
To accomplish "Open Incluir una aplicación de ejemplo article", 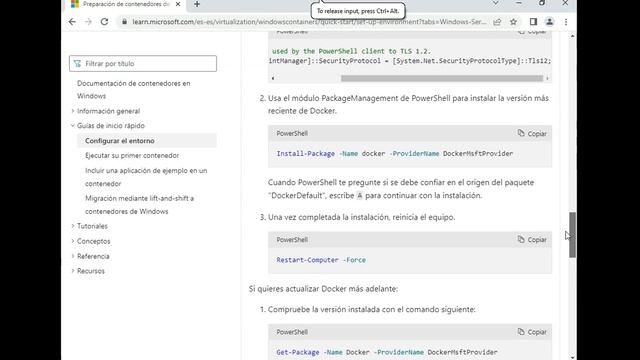I will tap(146, 177).
